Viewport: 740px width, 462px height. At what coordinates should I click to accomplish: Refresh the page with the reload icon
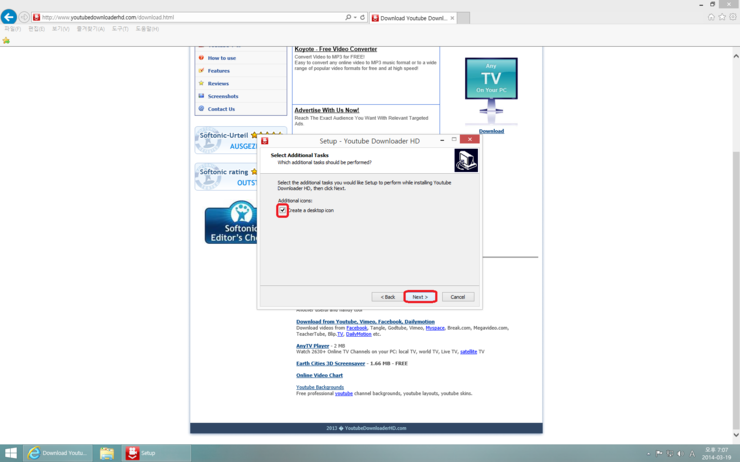pos(362,17)
